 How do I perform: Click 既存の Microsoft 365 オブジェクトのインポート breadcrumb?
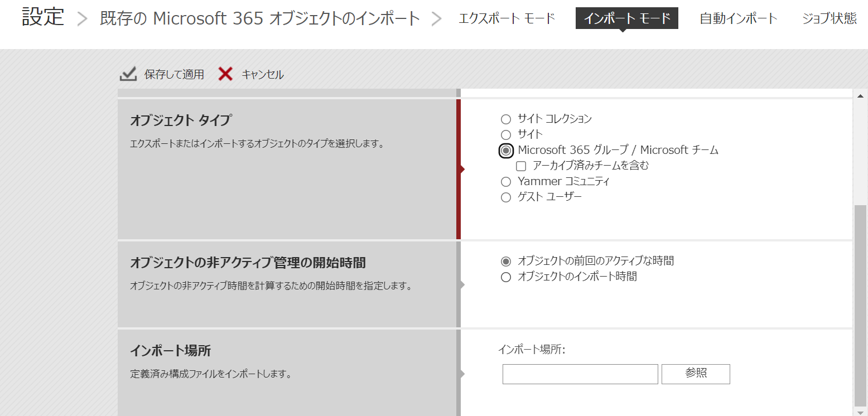click(260, 18)
